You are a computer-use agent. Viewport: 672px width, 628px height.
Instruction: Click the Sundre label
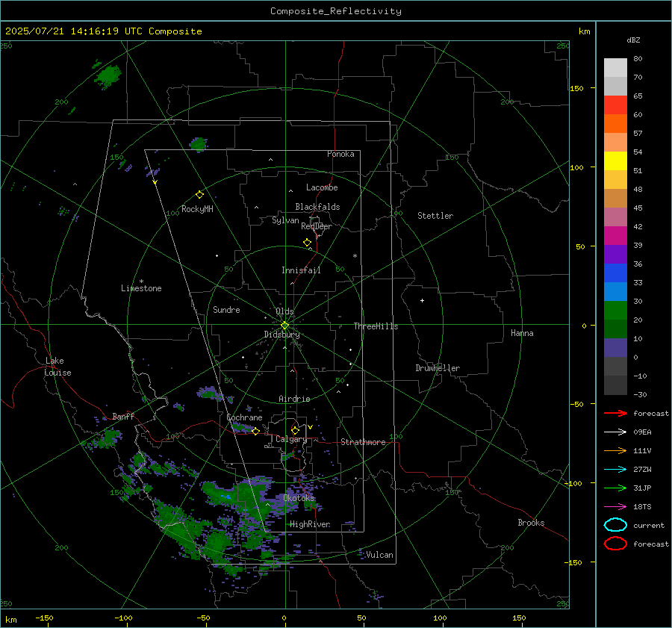point(226,310)
